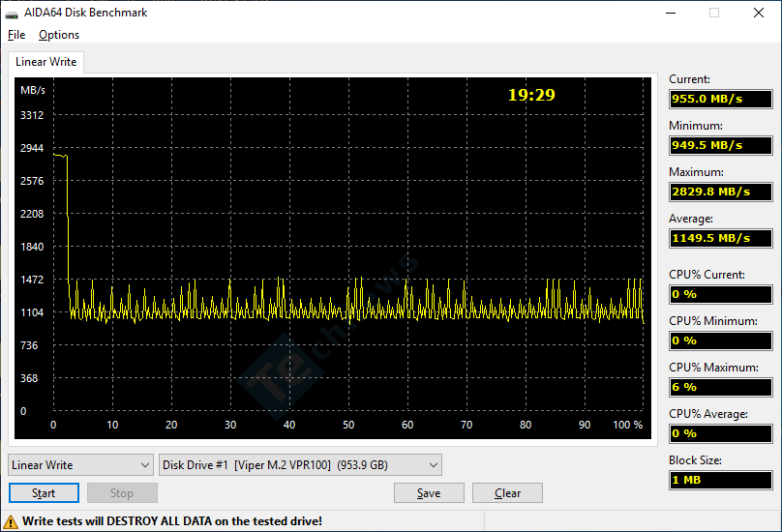
Task: Open the Disk Drive #1 Viper selector
Action: tap(300, 464)
